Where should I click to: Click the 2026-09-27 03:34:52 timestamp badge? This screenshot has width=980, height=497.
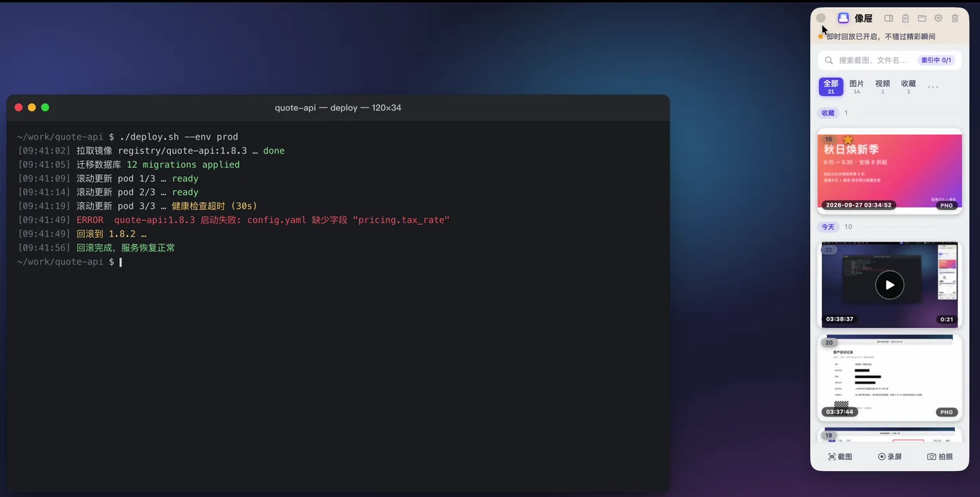click(x=859, y=205)
